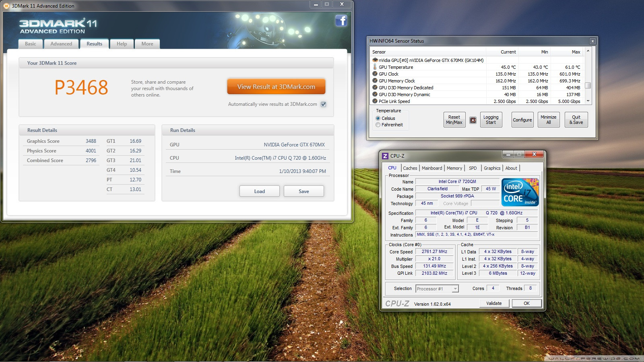
Task: Click the GPU Memory Clock gauge icon
Action: [375, 81]
